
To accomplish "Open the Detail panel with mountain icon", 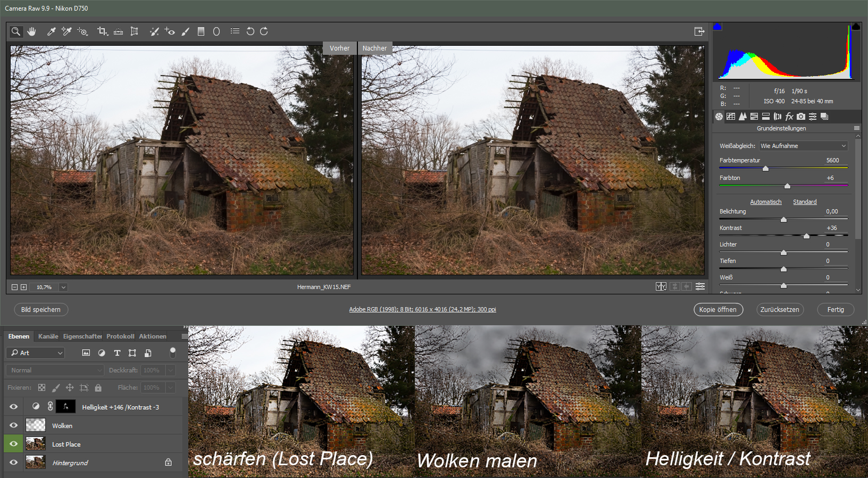I will click(x=742, y=117).
